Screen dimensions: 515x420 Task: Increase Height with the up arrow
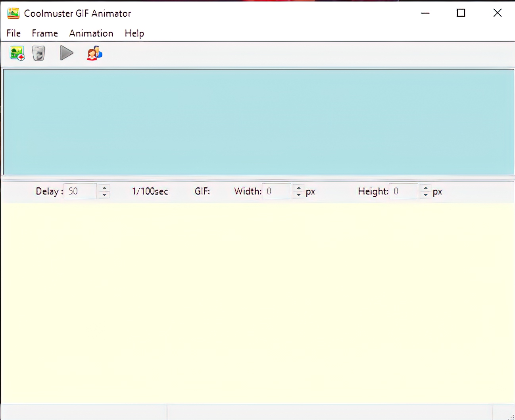click(426, 188)
